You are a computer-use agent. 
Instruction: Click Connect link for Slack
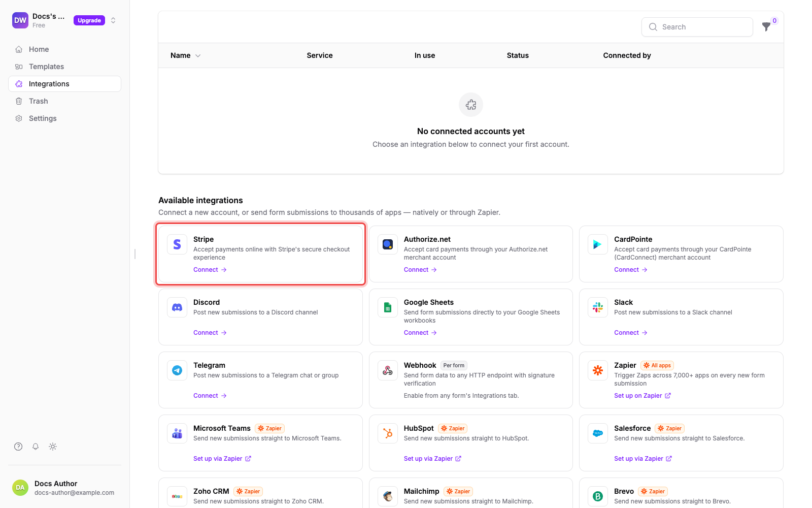tap(631, 333)
